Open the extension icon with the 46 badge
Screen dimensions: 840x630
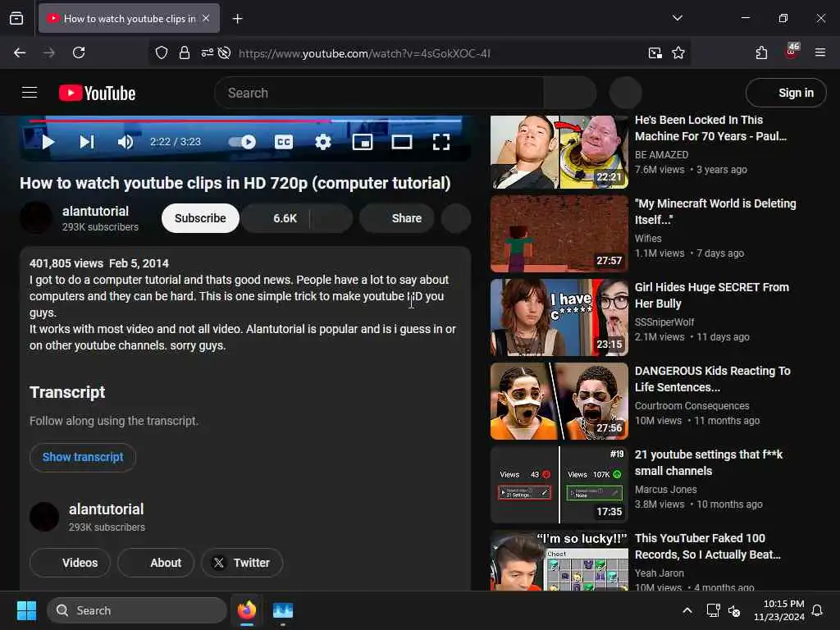(x=792, y=52)
